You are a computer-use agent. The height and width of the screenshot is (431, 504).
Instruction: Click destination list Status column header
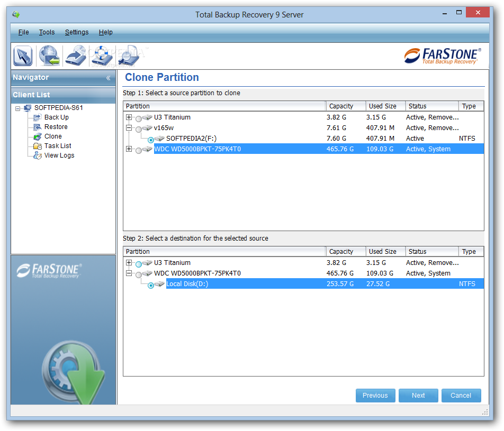pos(433,252)
